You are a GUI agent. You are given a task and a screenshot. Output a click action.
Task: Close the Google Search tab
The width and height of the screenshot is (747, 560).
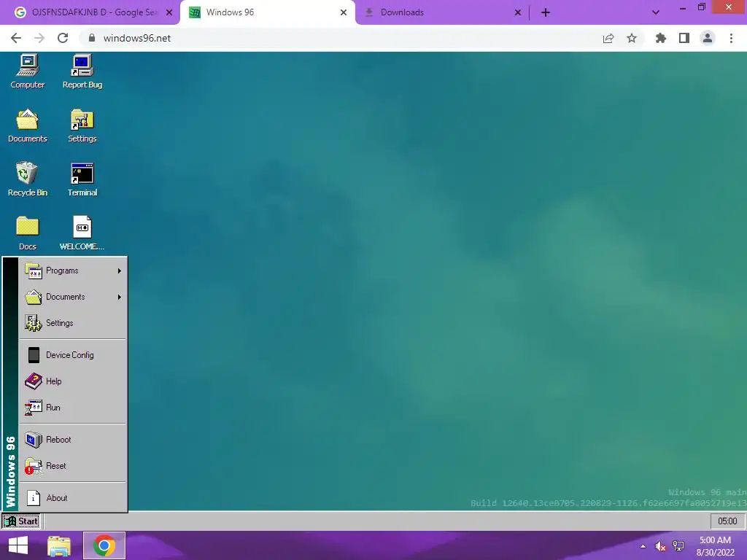(x=169, y=12)
